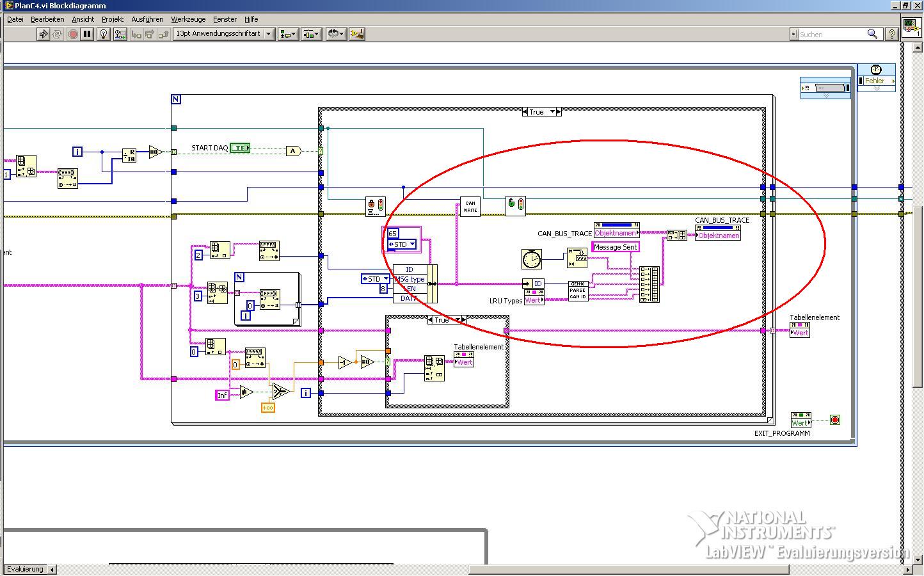The width and height of the screenshot is (924, 576).
Task: Open the 13pt Anwendungsschriftart font dropdown
Action: (x=223, y=34)
